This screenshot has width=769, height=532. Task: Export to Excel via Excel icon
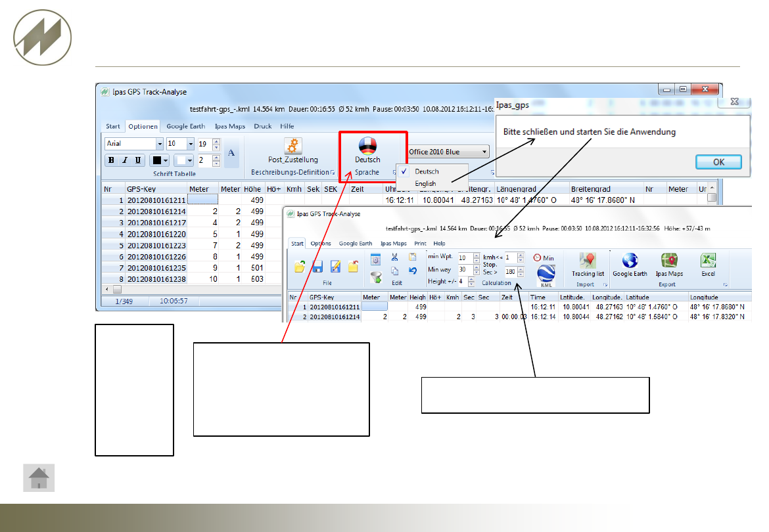pos(708,261)
